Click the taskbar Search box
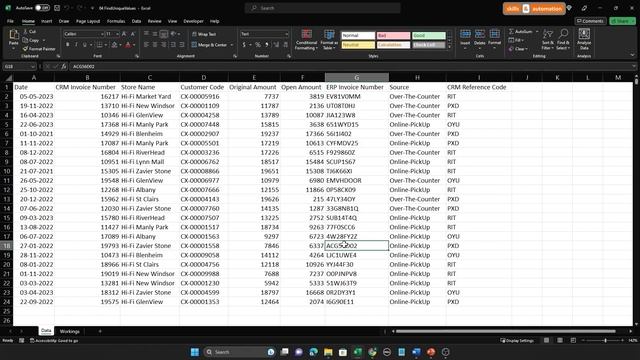This screenshot has height=360, width=640. (239, 352)
